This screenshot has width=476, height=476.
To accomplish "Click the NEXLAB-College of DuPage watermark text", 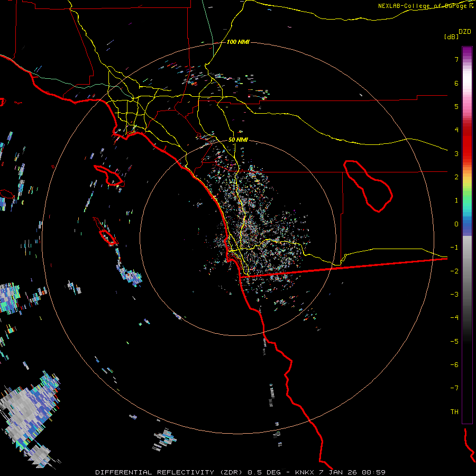I will pyautogui.click(x=425, y=6).
